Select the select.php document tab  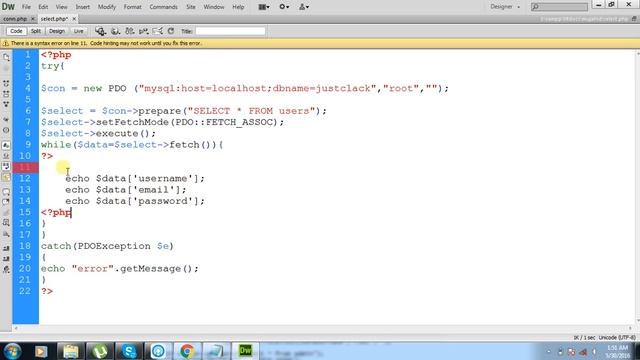coord(54,19)
